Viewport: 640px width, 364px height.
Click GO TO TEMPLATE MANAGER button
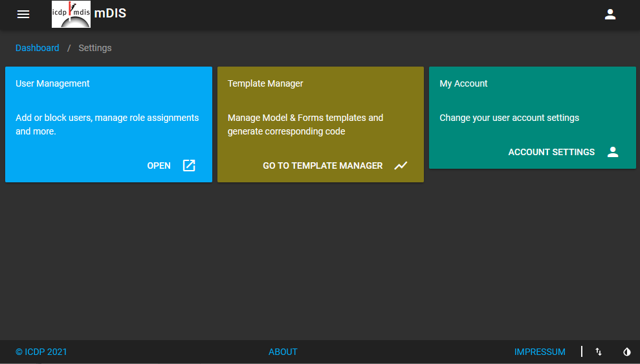point(335,166)
